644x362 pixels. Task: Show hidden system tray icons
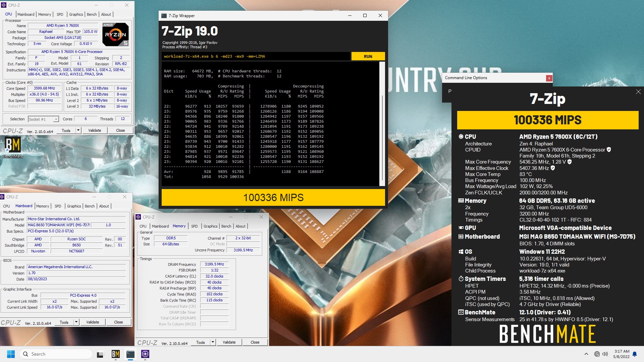click(586, 354)
